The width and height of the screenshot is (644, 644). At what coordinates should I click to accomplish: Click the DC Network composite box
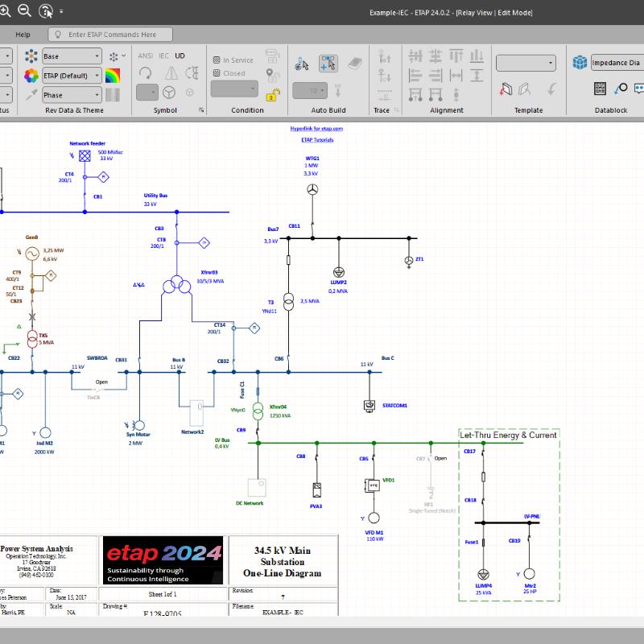click(x=257, y=488)
